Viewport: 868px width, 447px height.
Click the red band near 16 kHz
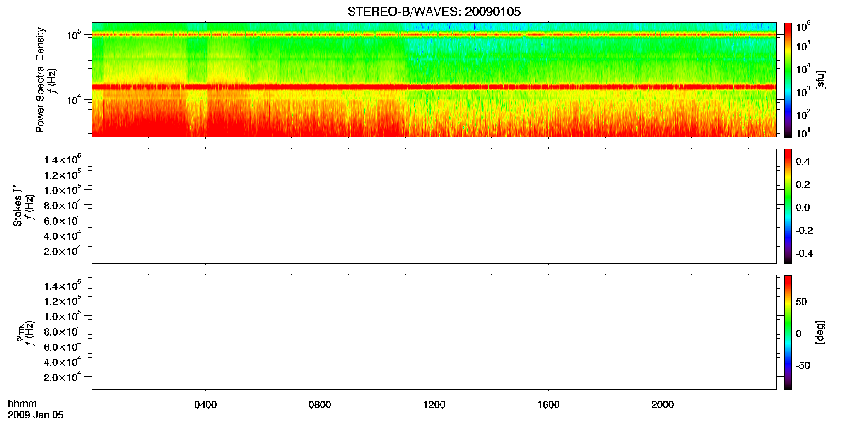tap(434, 87)
